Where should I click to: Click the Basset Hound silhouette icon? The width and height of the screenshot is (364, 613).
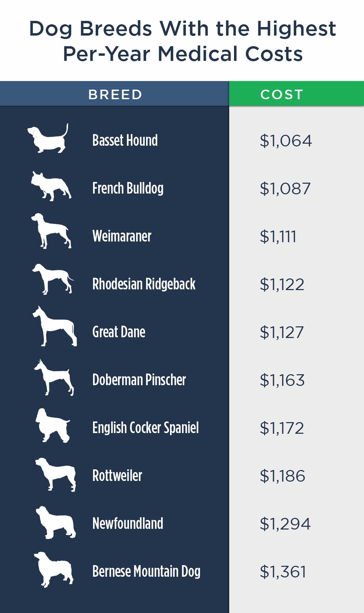pyautogui.click(x=48, y=138)
